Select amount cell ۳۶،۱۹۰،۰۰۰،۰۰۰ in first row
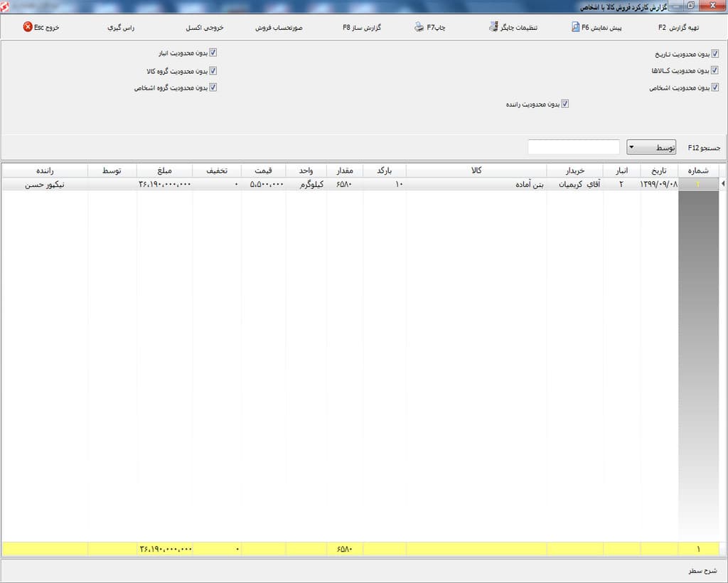This screenshot has height=583, width=728. (x=164, y=184)
